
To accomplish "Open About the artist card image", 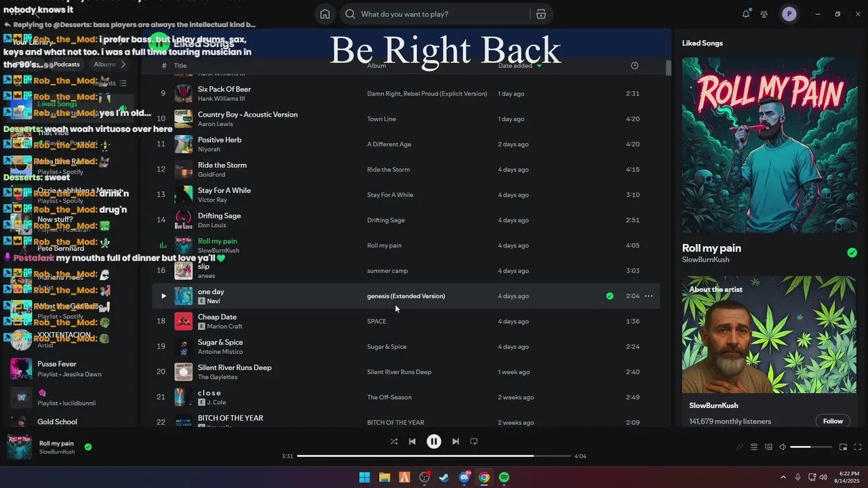I will pos(769,334).
